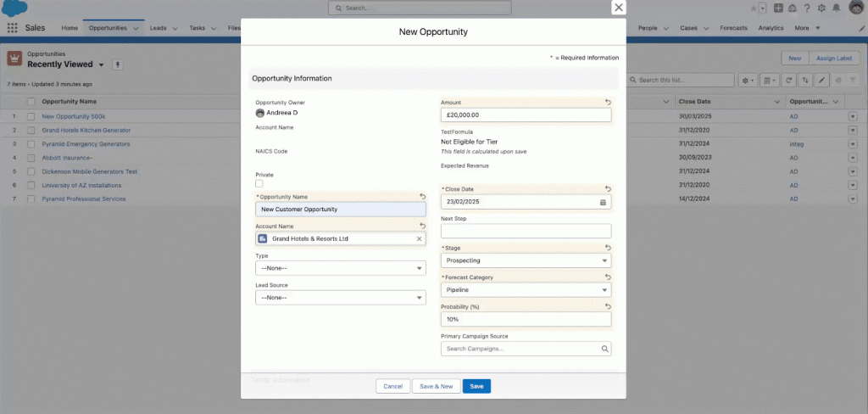The height and width of the screenshot is (414, 868).
Task: Click the Assign Label button
Action: (834, 59)
